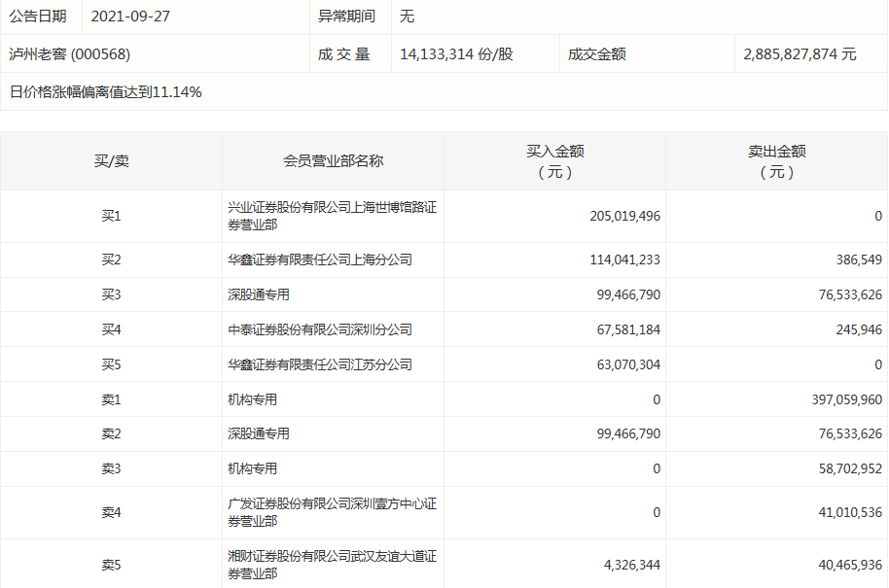
Task: Click the 成交量 label
Action: point(343,54)
